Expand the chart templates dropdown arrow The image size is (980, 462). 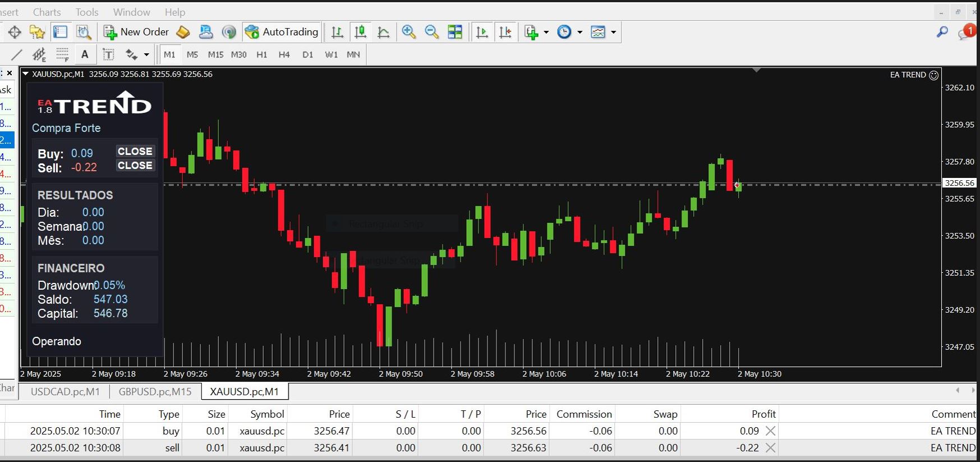point(613,32)
